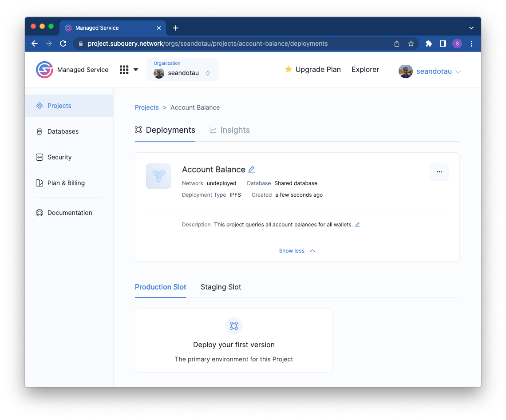This screenshot has height=420, width=506.
Task: Click the browser share icon
Action: point(397,44)
